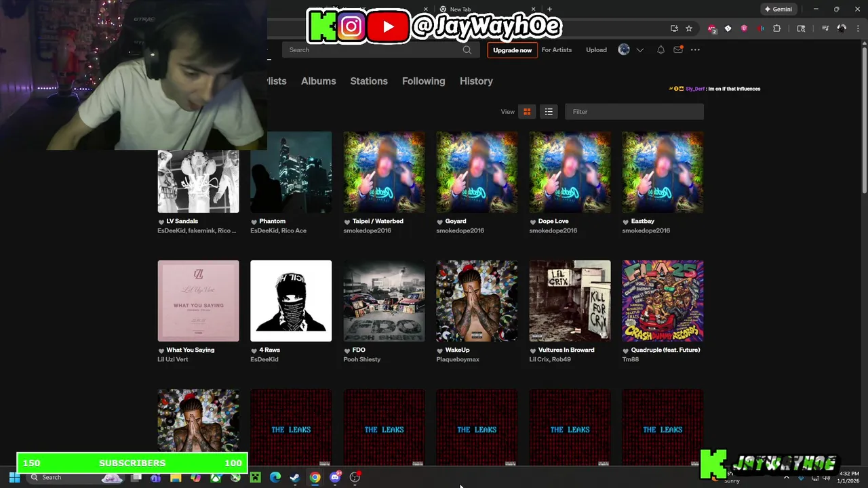This screenshot has width=868, height=488.
Task: Click the red speaker volume extension icon
Action: 760,28
